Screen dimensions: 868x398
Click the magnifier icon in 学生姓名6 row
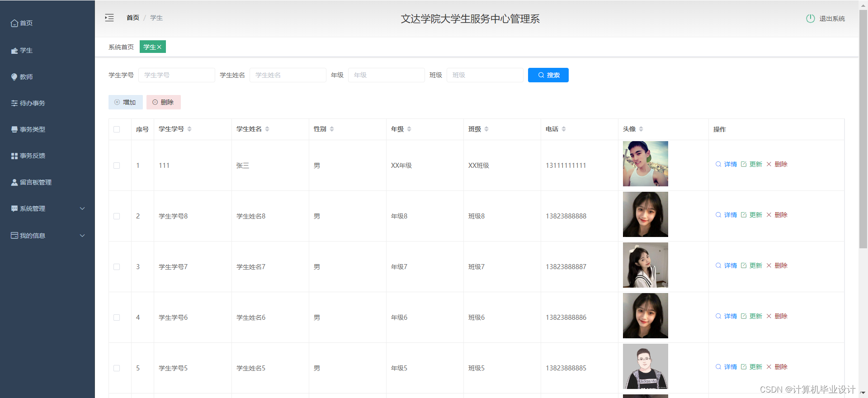pos(718,316)
